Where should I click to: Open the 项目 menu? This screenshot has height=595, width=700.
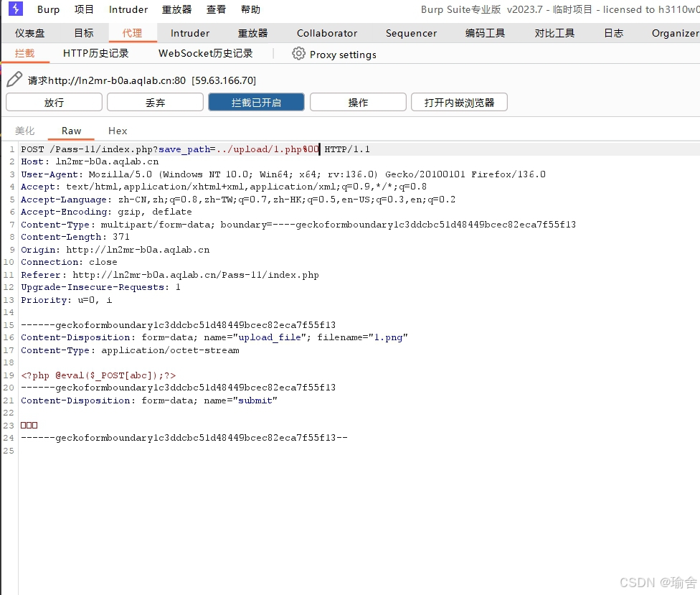coord(84,9)
